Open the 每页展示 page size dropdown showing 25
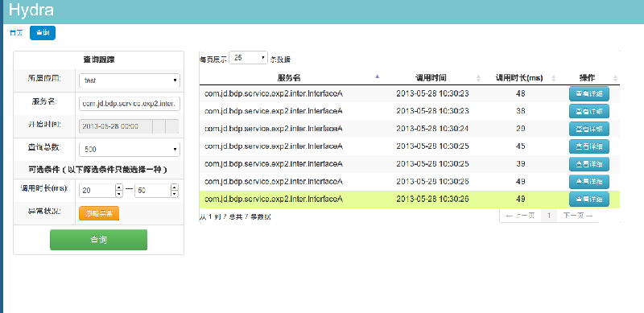The width and height of the screenshot is (644, 313). click(x=248, y=58)
